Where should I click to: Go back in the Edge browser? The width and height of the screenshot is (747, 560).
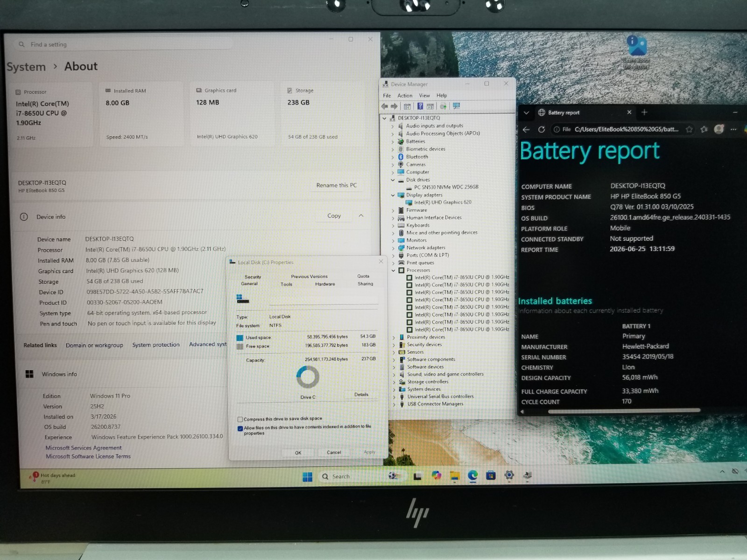coord(527,129)
